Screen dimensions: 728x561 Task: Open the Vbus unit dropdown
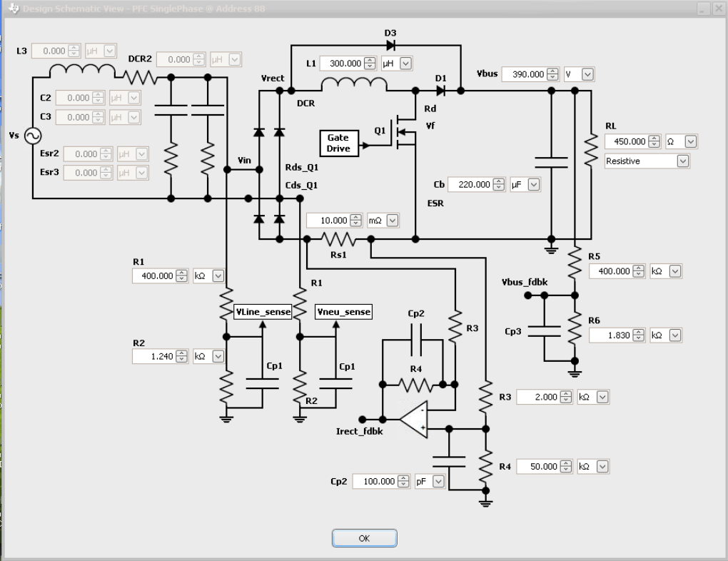[588, 74]
